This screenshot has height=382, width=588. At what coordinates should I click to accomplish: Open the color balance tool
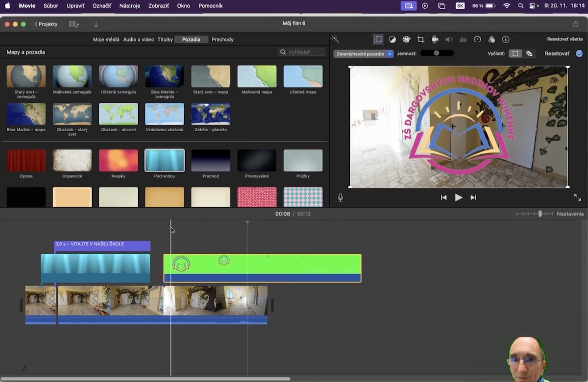tap(392, 39)
